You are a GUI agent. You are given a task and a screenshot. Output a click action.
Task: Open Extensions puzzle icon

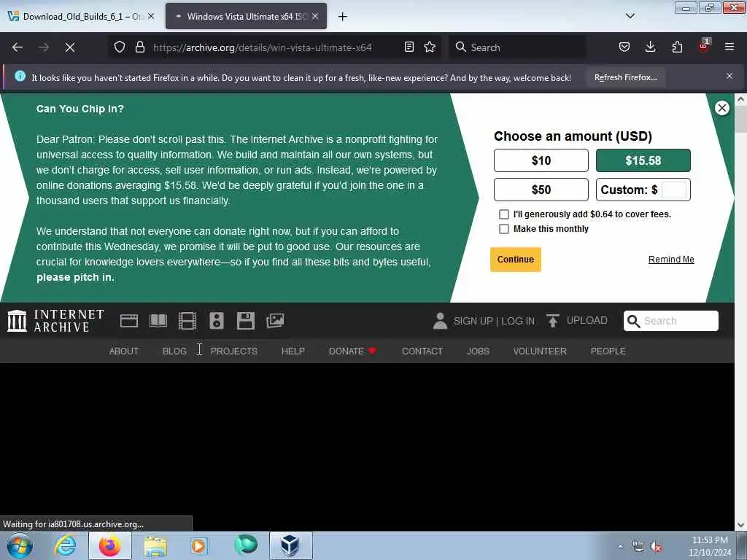point(677,47)
